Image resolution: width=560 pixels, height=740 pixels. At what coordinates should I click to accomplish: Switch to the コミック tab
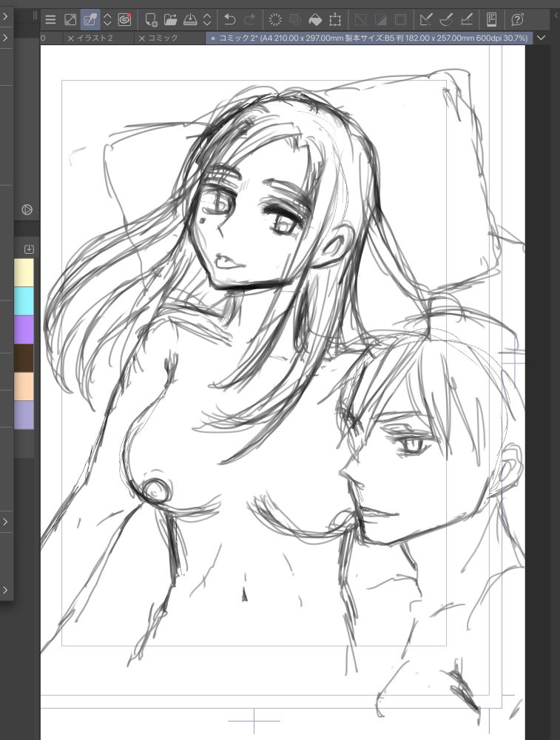163,38
